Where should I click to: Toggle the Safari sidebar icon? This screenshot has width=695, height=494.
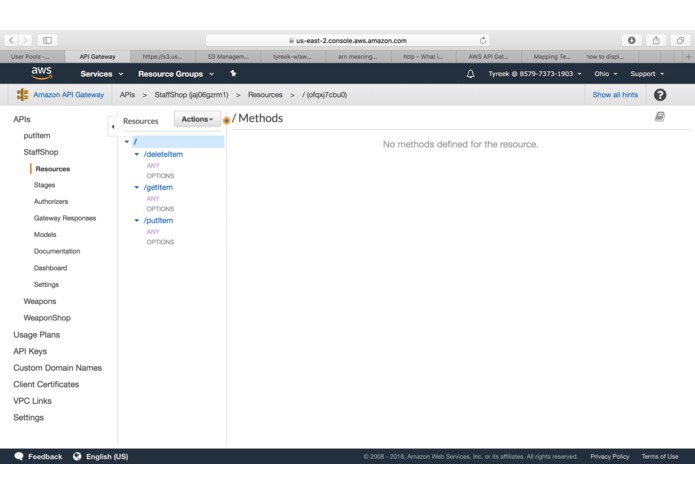47,40
